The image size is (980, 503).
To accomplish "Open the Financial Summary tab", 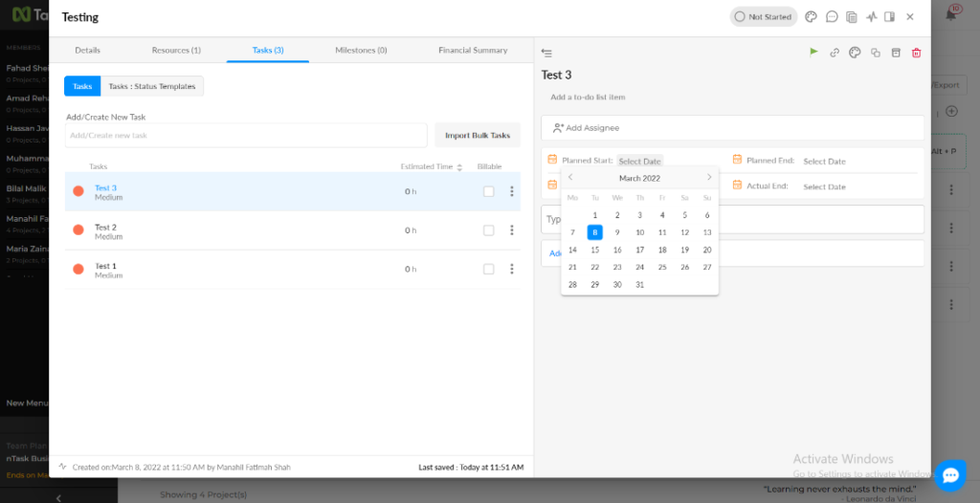I will pos(473,50).
